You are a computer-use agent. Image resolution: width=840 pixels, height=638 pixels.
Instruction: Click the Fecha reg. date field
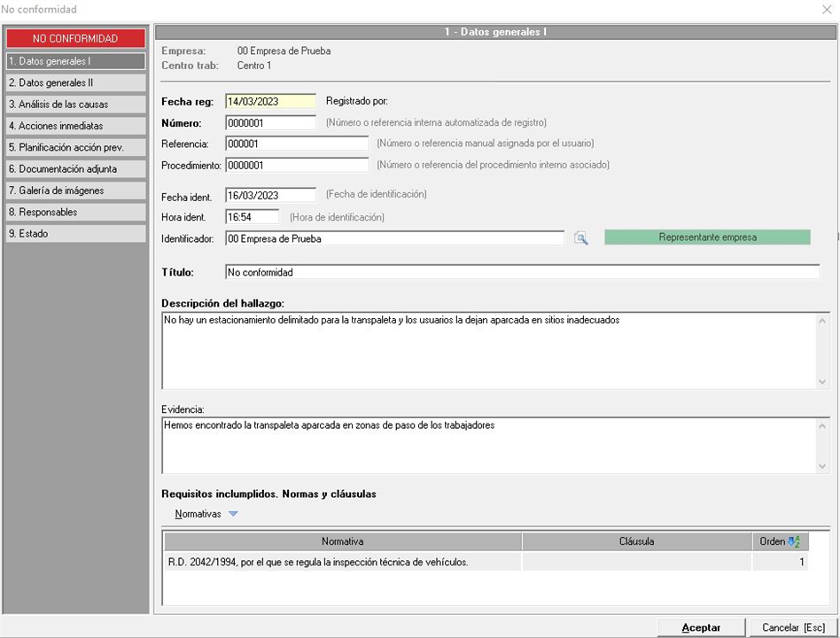[x=270, y=101]
